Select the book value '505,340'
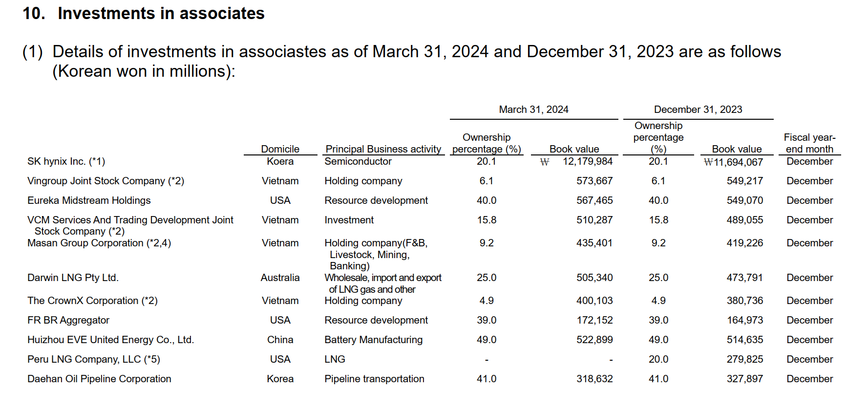Screen dimensions: 868x414 [x=594, y=278]
